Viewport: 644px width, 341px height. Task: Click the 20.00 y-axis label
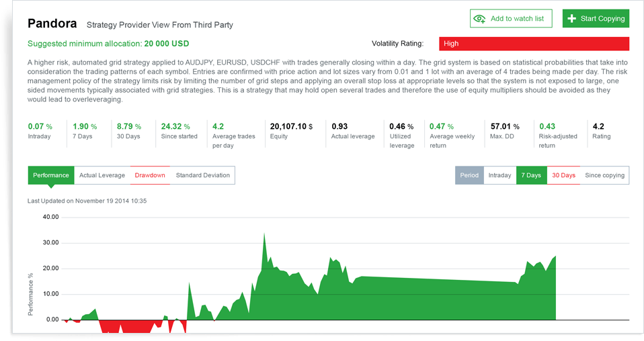[x=50, y=268]
